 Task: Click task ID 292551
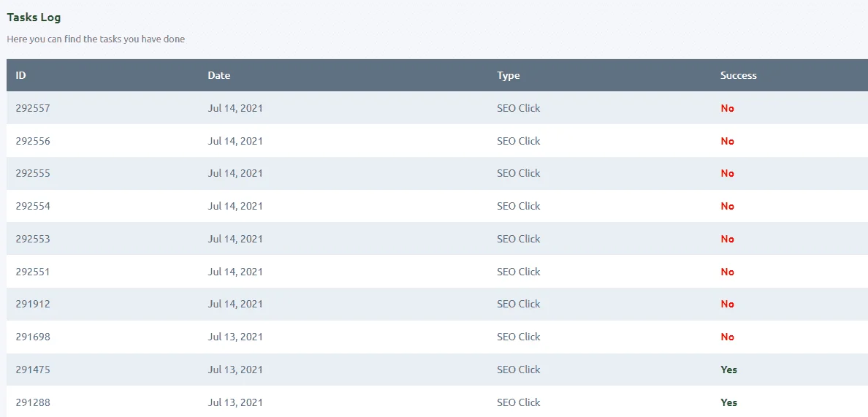33,272
